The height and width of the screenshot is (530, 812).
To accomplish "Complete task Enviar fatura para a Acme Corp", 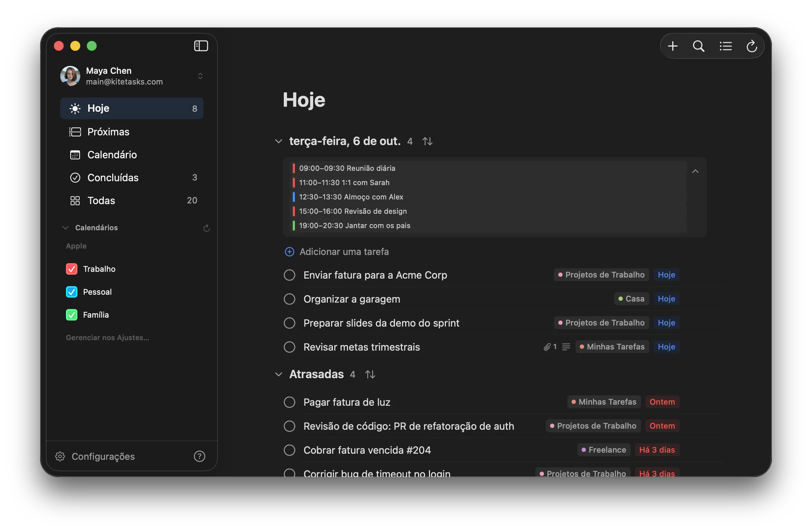I will coord(290,275).
